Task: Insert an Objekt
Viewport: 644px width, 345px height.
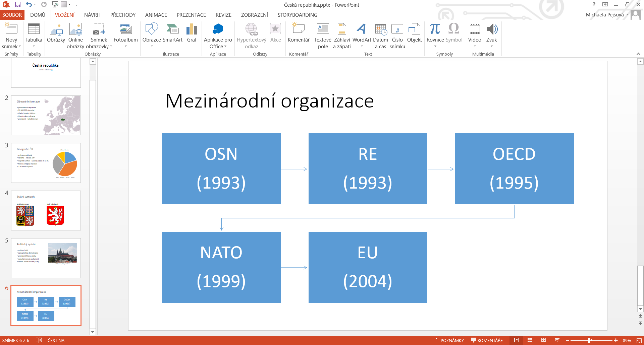Action: (414, 33)
